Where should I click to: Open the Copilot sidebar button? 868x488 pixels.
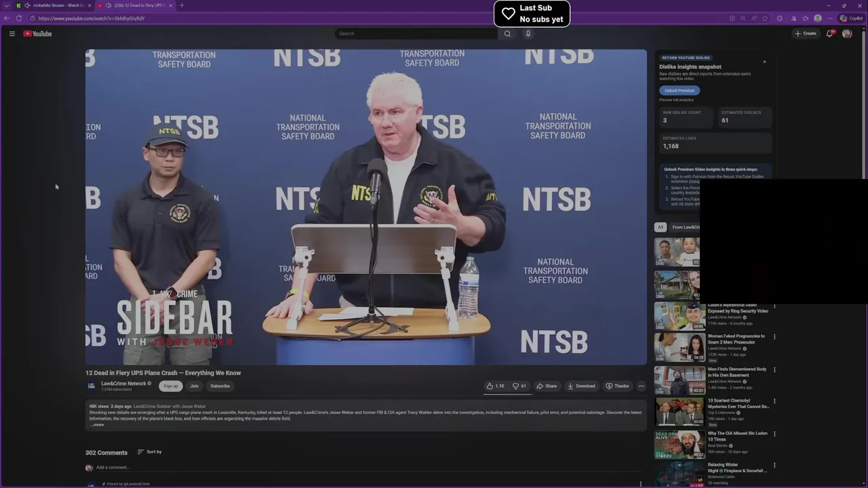coord(852,18)
